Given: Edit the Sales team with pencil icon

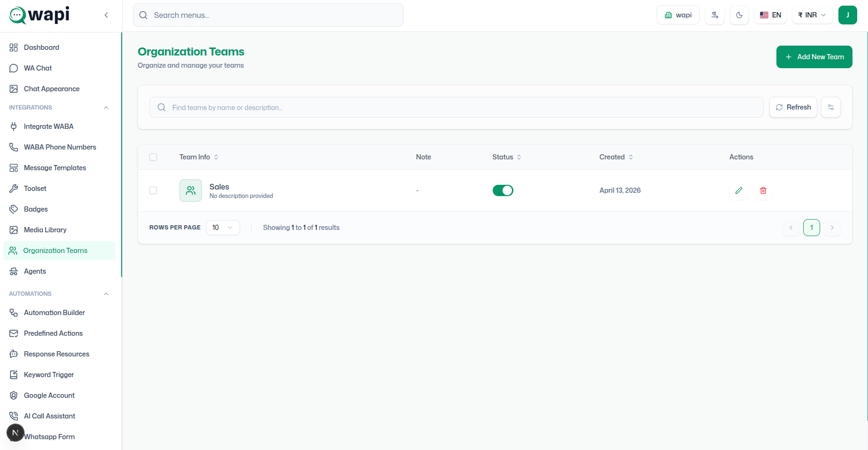Looking at the screenshot, I should [x=739, y=190].
